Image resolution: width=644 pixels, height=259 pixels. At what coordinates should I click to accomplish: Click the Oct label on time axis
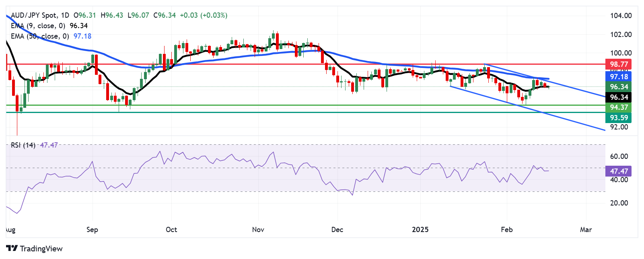171,230
